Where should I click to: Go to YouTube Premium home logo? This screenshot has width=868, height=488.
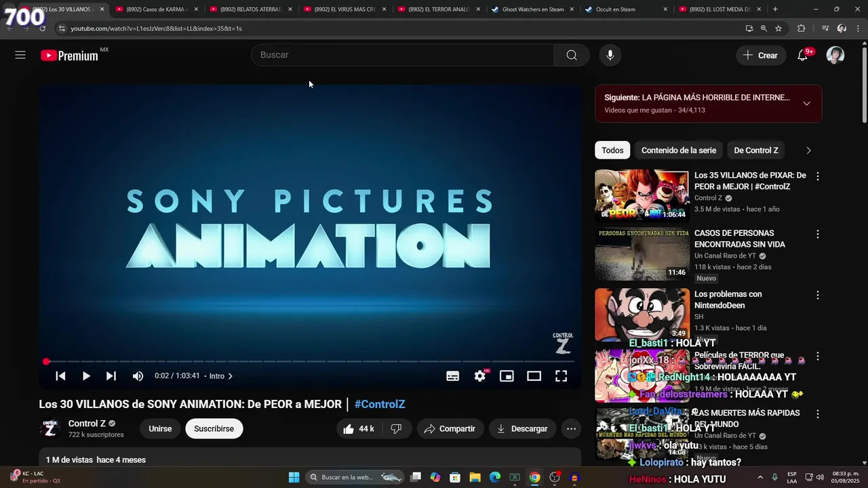(x=70, y=56)
